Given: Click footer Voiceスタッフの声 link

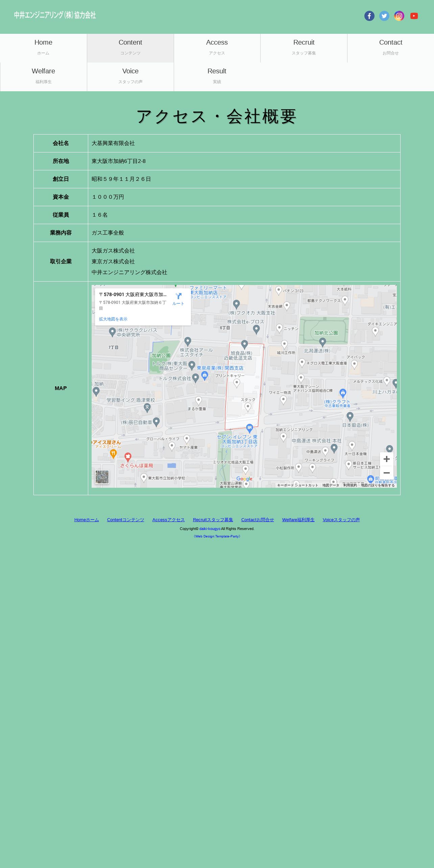Looking at the screenshot, I should click(341, 520).
